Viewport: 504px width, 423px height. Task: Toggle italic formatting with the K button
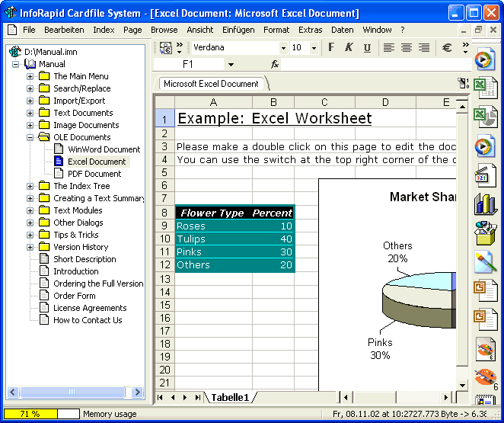click(349, 48)
